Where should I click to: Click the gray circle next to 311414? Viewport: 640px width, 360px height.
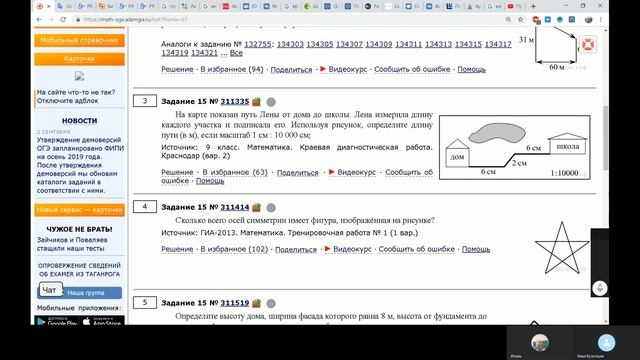point(271,208)
